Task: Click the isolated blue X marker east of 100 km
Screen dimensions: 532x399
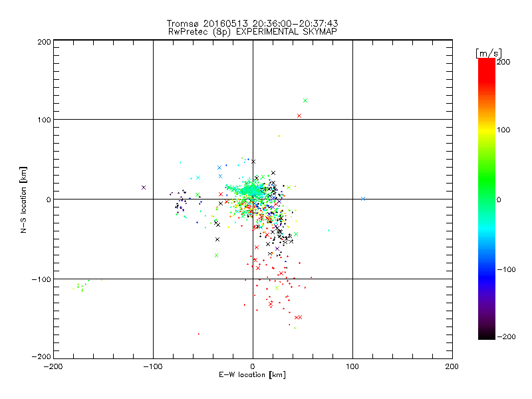Action: click(363, 199)
